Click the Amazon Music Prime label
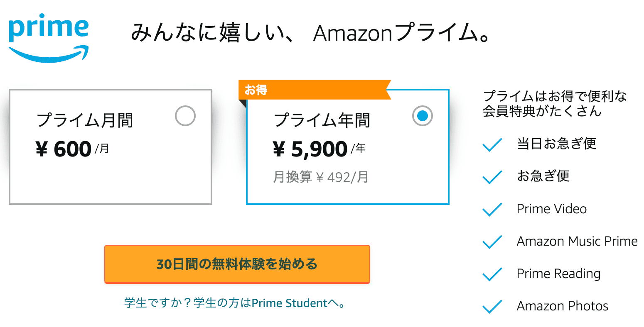This screenshot has height=327, width=644. click(x=577, y=241)
